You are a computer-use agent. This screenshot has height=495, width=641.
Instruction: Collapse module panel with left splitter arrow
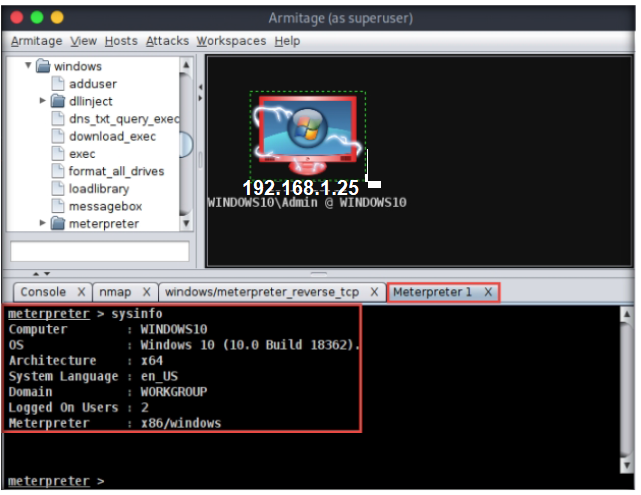pyautogui.click(x=200, y=87)
